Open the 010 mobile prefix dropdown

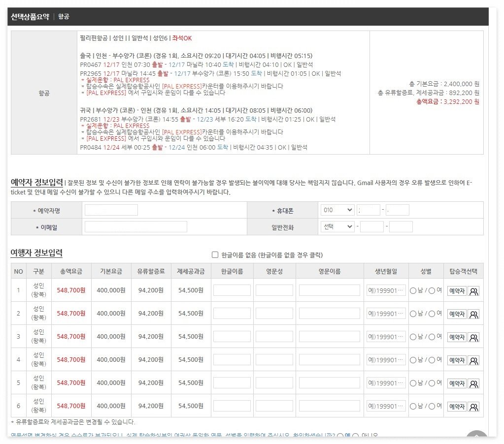click(337, 210)
